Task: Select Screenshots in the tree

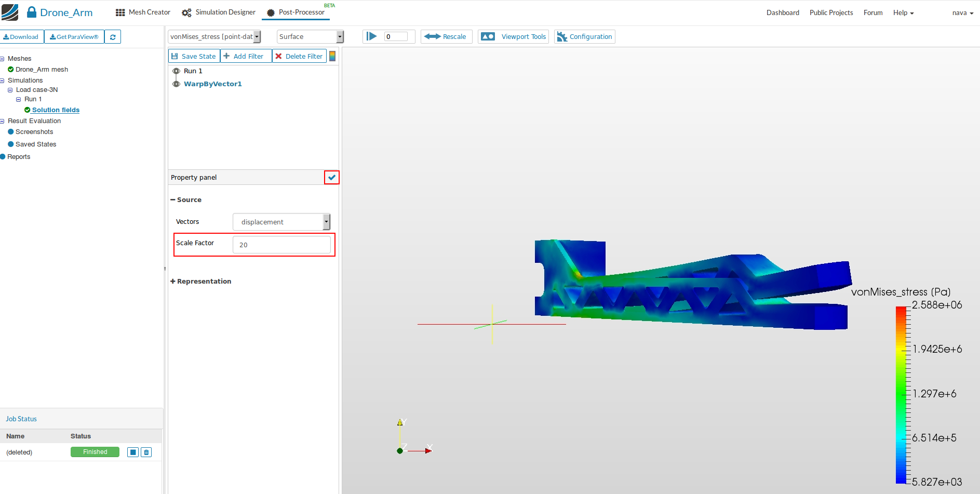Action: point(34,132)
